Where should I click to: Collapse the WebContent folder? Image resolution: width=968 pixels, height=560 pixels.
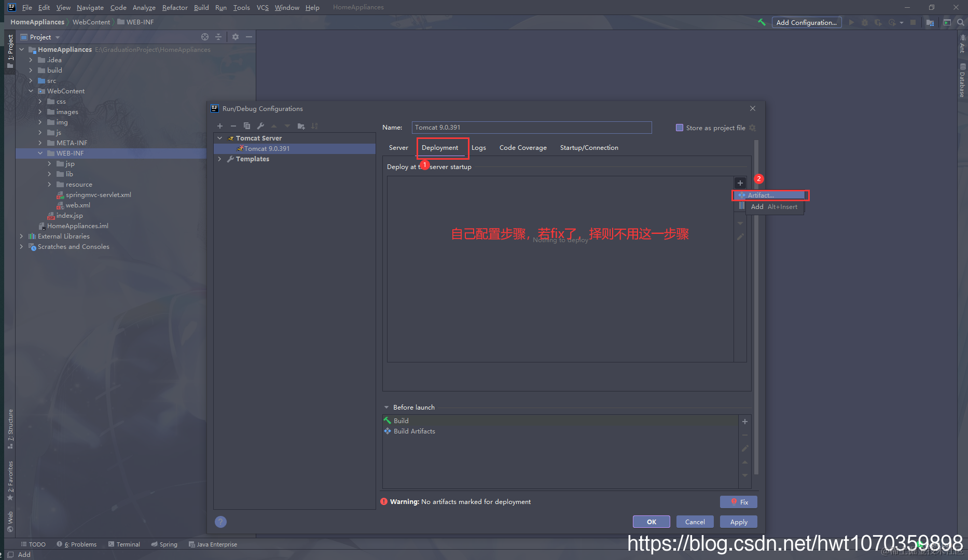(x=31, y=91)
